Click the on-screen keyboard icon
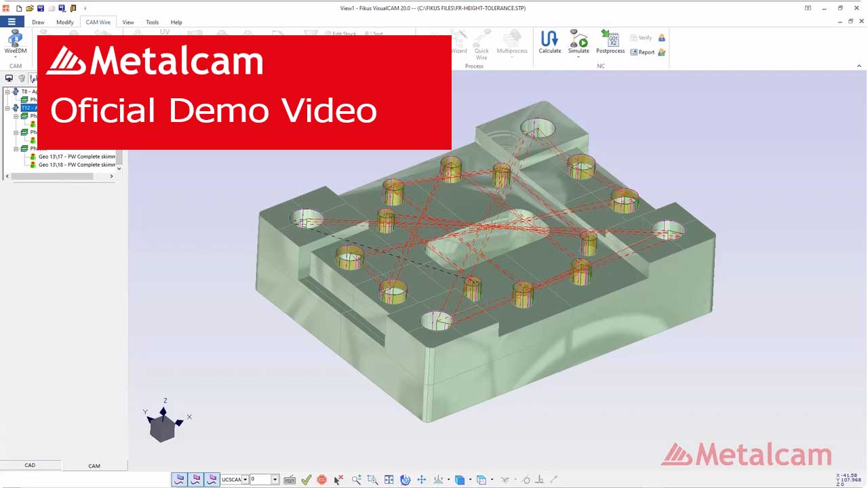 [290, 480]
